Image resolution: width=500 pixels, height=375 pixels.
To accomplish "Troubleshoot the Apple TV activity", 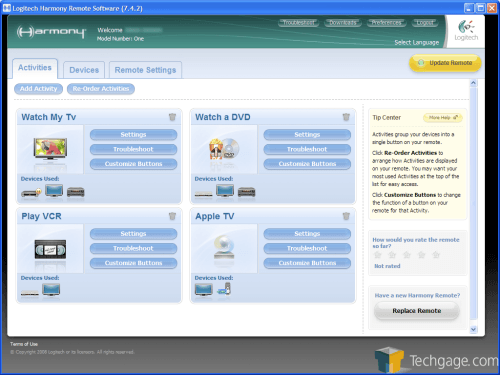I will coord(307,248).
